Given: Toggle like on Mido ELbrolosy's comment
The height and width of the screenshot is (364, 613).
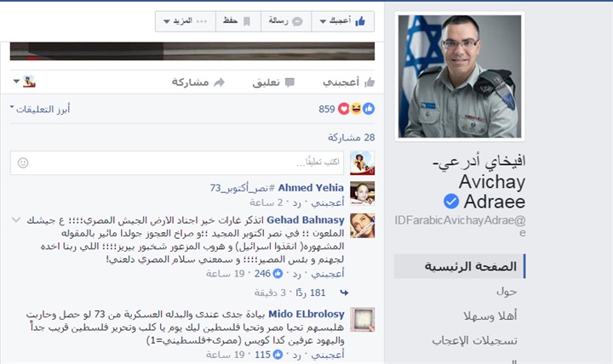Looking at the screenshot, I should click(x=328, y=355).
